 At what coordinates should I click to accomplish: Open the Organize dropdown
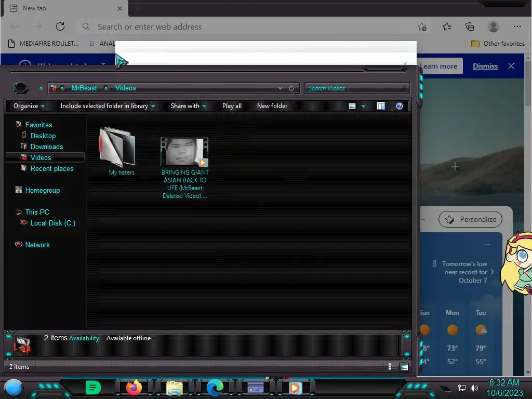pyautogui.click(x=29, y=106)
